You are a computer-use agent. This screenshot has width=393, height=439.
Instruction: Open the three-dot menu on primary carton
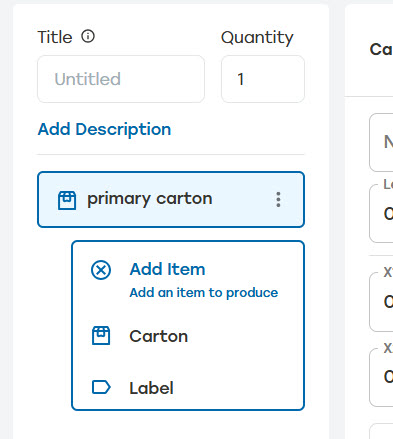tap(278, 199)
